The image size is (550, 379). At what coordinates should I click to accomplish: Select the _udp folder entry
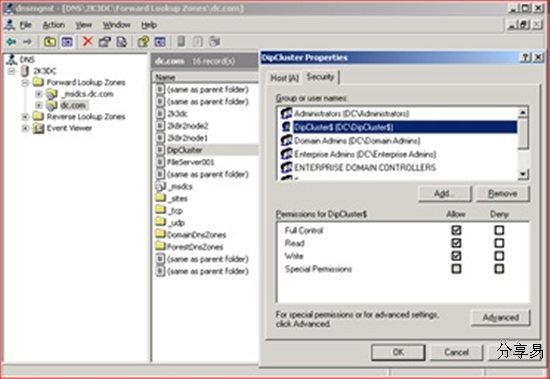pyautogui.click(x=176, y=222)
